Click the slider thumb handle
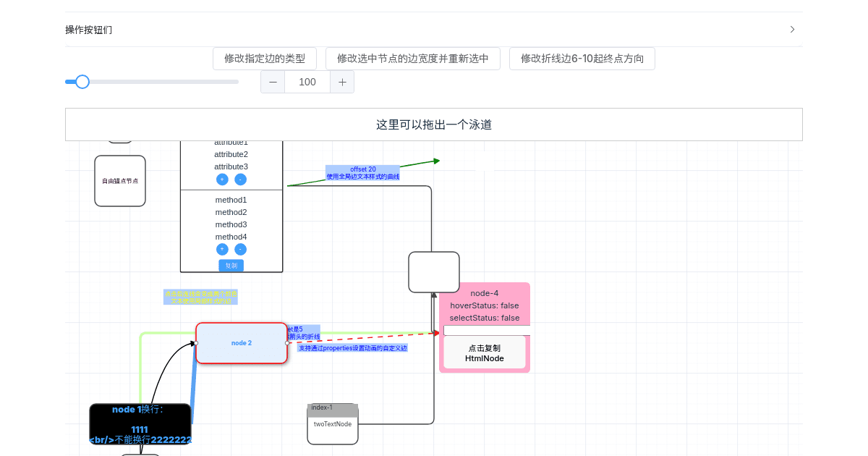The image size is (868, 456). pyautogui.click(x=82, y=82)
